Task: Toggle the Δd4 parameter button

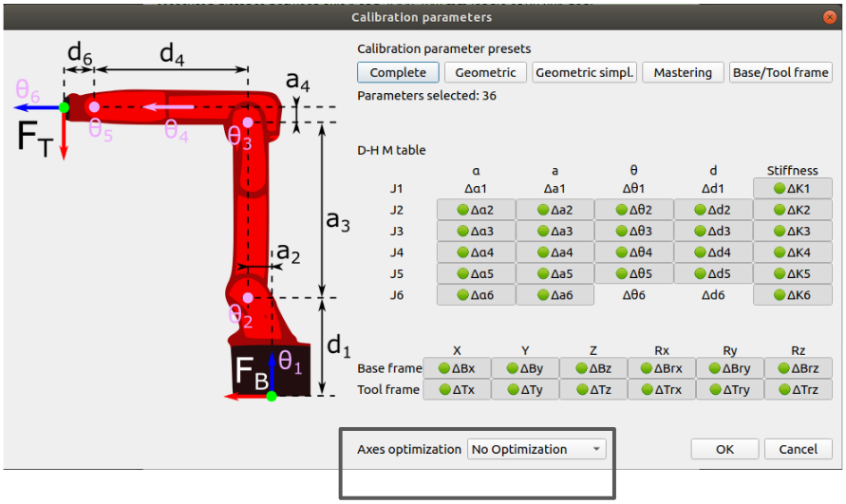Action: coord(713,252)
